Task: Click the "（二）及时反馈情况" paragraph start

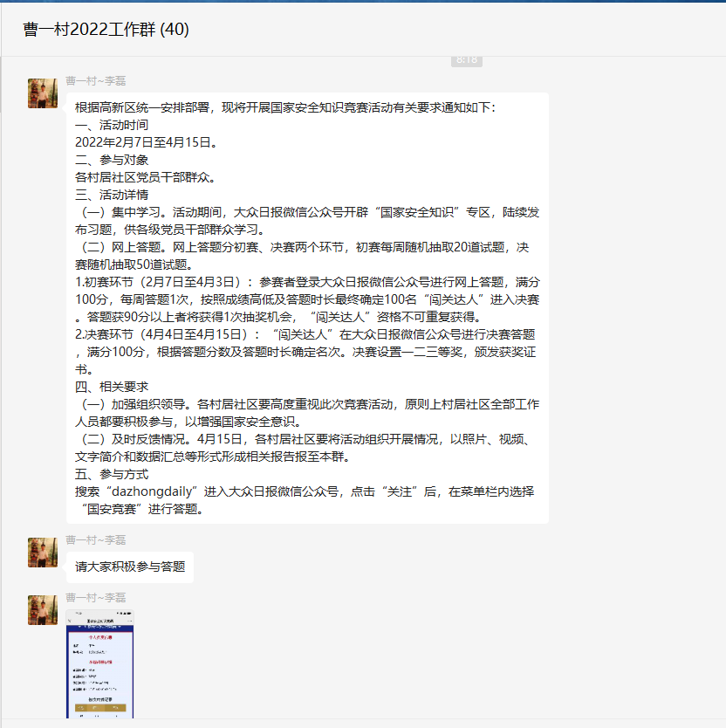Action: pos(133,439)
